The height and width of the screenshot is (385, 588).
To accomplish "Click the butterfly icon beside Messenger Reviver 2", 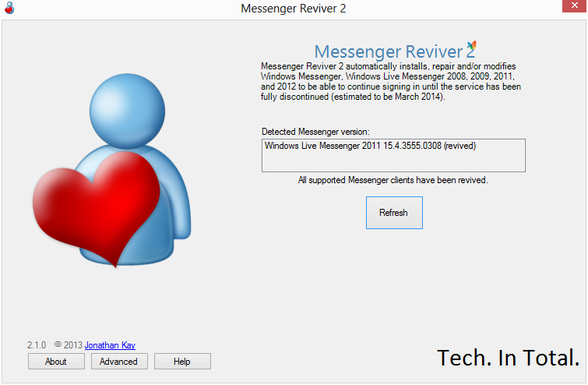I will click(472, 45).
